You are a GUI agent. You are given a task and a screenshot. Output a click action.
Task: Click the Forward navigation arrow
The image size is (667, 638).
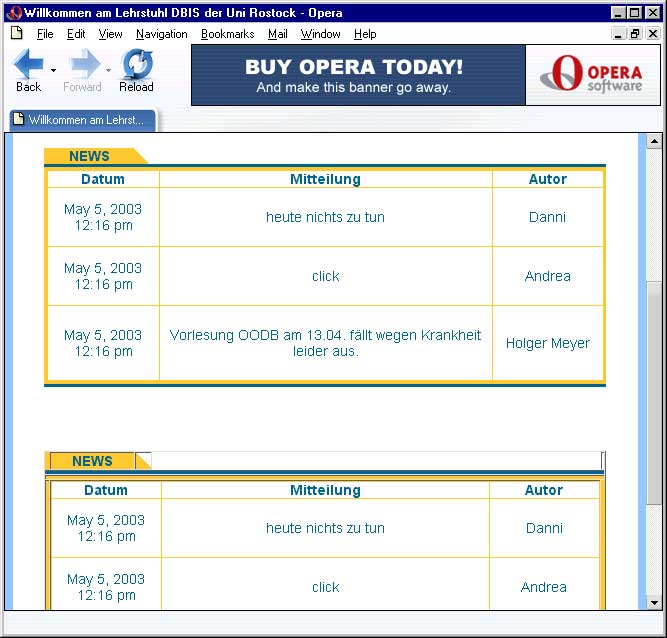coord(84,66)
